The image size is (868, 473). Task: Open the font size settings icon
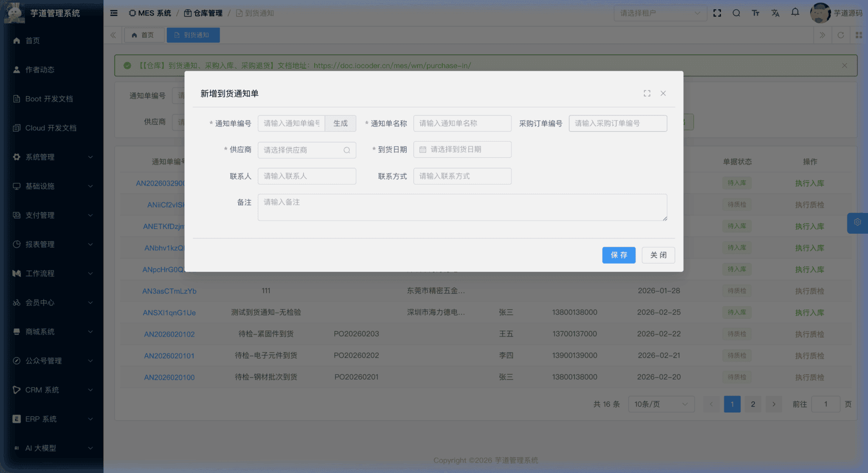[755, 13]
